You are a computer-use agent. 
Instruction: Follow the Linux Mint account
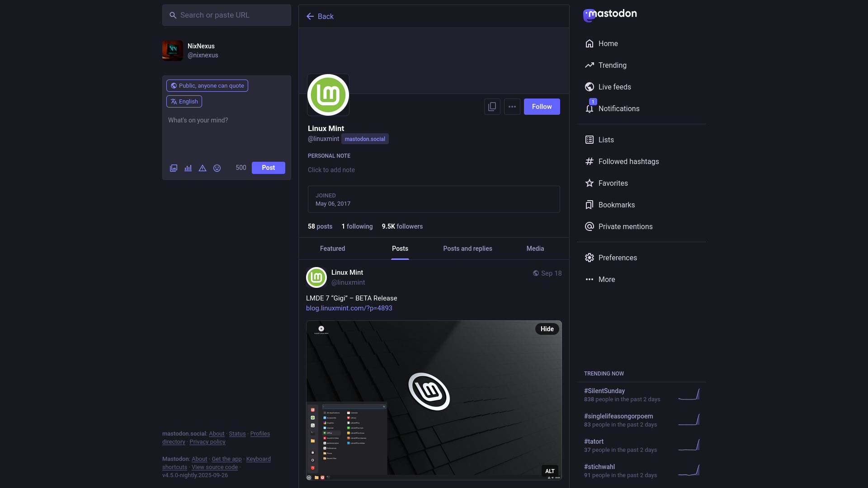tap(542, 107)
